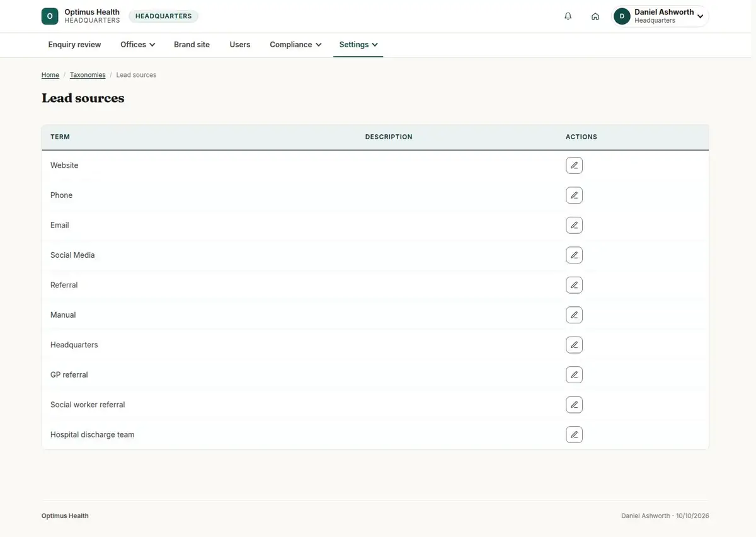Click the TERM column header
This screenshot has height=537, width=756.
tap(60, 137)
